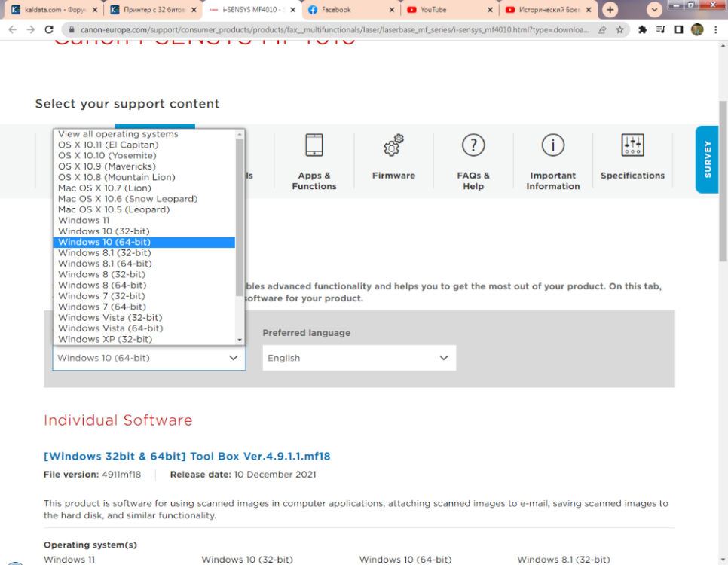728x565 pixels.
Task: Open the Apps & Functions section icon
Action: point(314,145)
